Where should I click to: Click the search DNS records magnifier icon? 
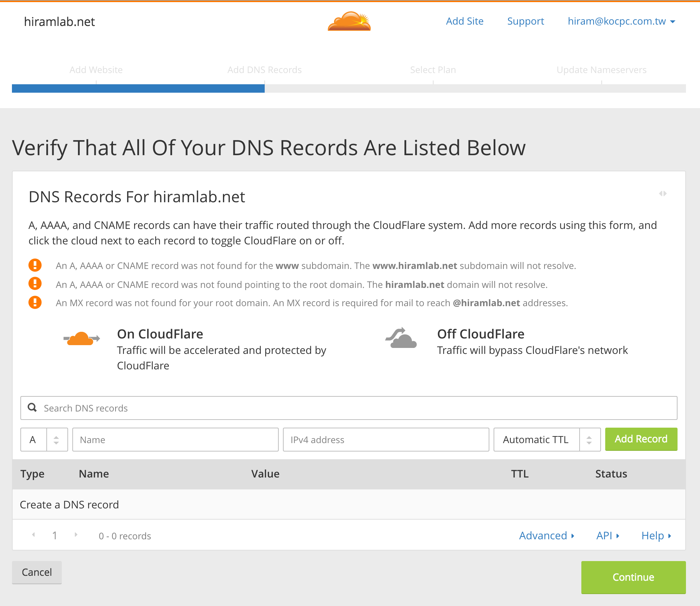(x=34, y=408)
